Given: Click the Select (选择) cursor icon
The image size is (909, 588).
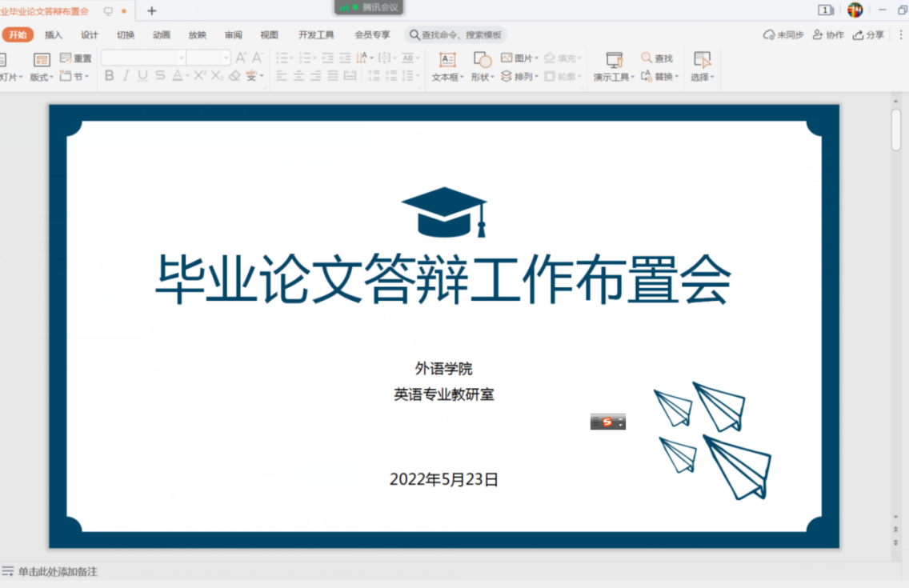Looking at the screenshot, I should pyautogui.click(x=702, y=60).
